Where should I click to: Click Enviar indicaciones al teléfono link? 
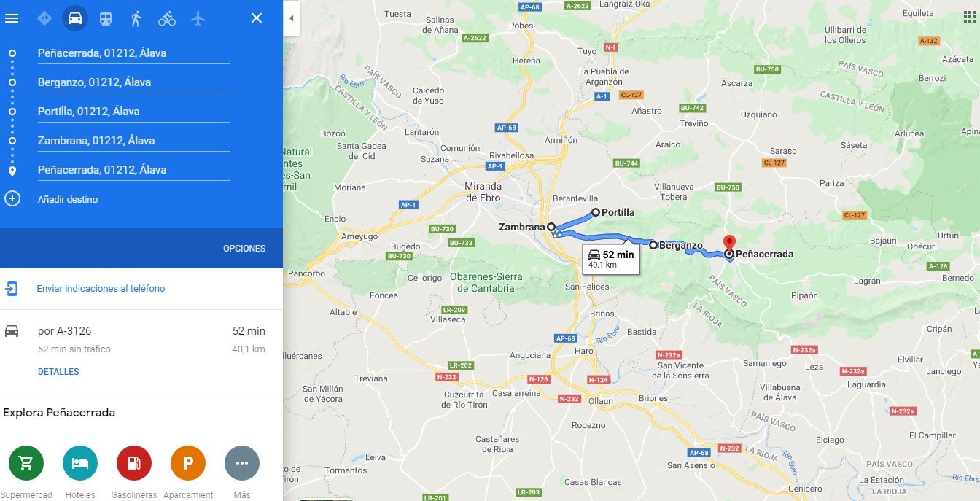point(101,289)
